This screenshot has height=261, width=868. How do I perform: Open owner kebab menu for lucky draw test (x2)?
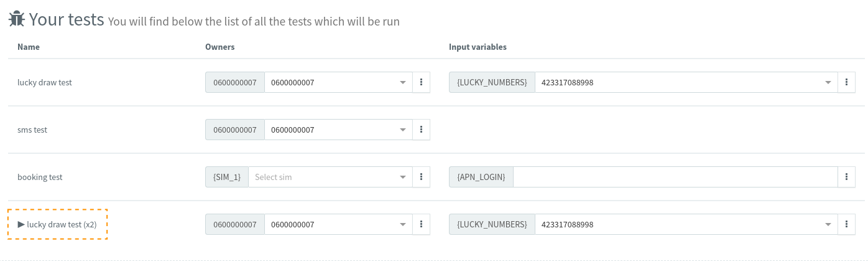point(422,224)
